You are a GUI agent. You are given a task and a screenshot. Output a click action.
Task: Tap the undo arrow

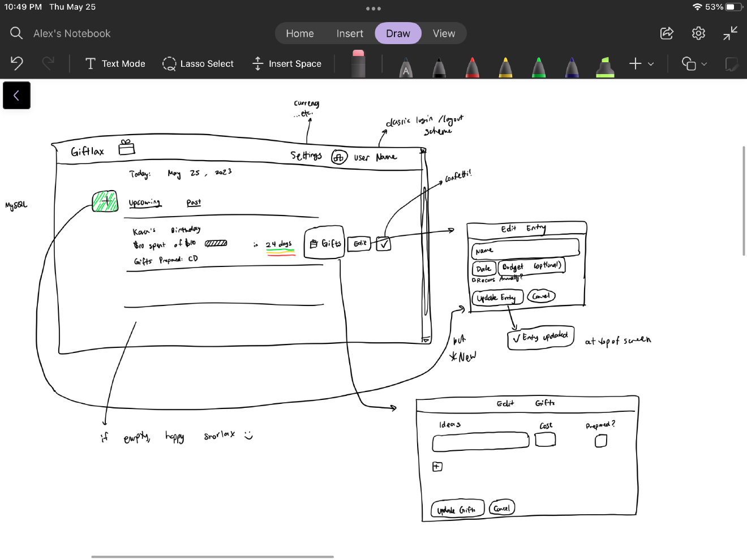17,63
